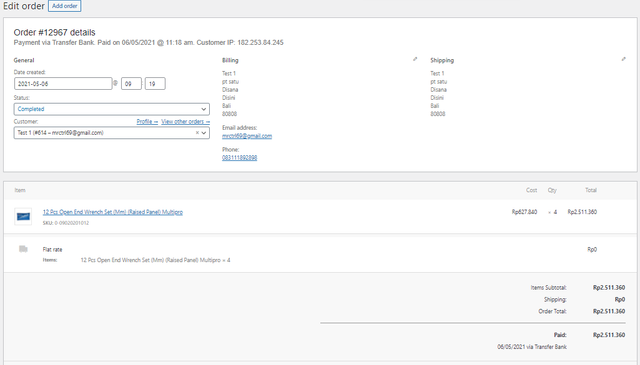Click the Flat rate shipping truck icon
This screenshot has width=640, height=365.
pyautogui.click(x=23, y=249)
